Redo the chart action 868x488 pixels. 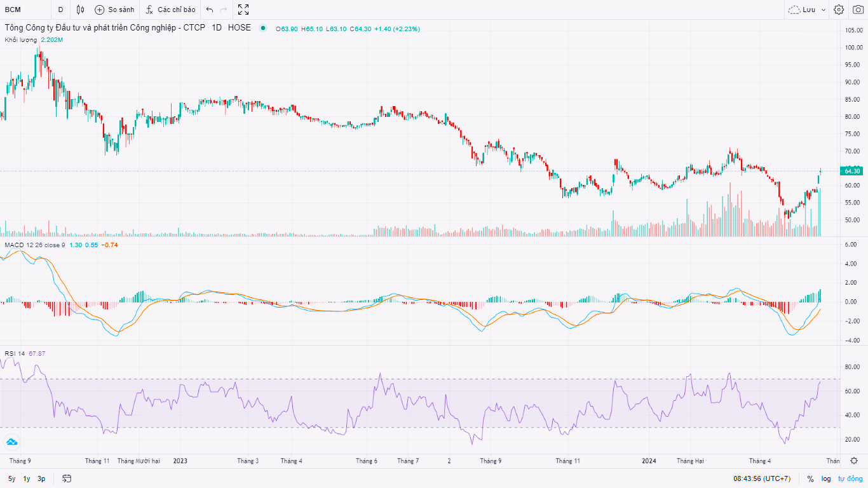tap(224, 10)
